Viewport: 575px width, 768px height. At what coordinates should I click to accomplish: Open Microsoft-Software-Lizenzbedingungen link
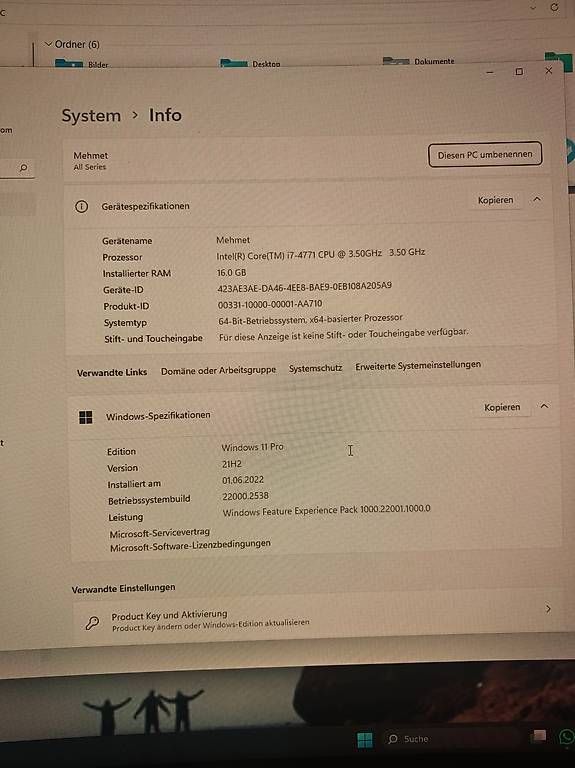[190, 546]
